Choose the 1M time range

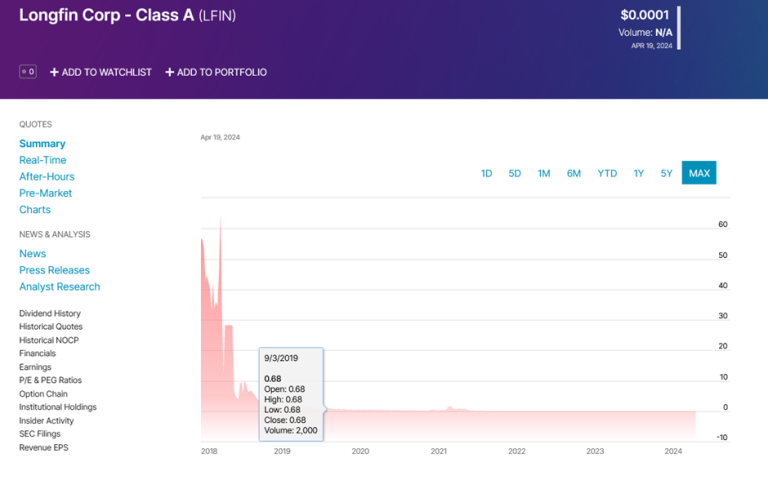[544, 173]
